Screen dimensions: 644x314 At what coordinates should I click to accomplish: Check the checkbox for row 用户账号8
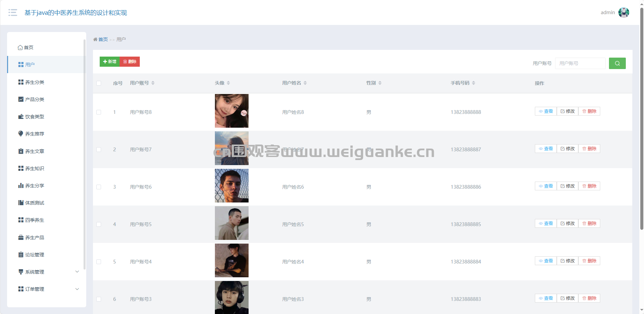click(99, 112)
